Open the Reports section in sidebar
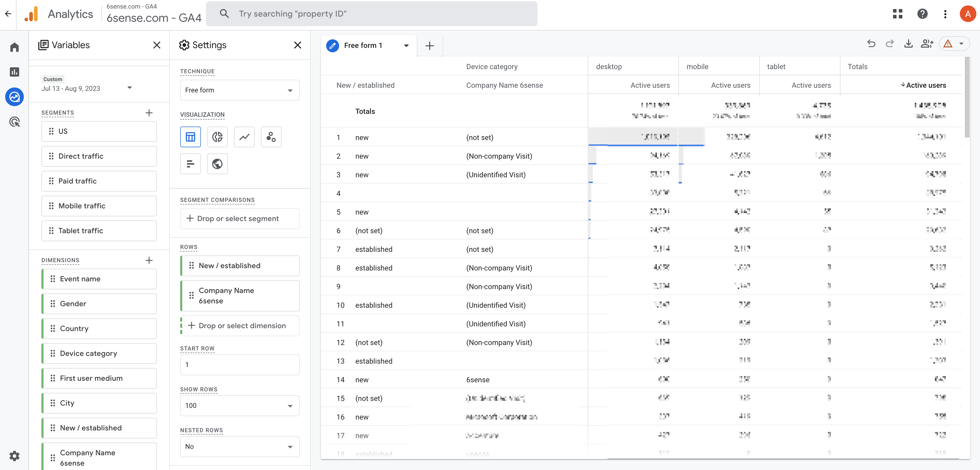 pos(14,72)
